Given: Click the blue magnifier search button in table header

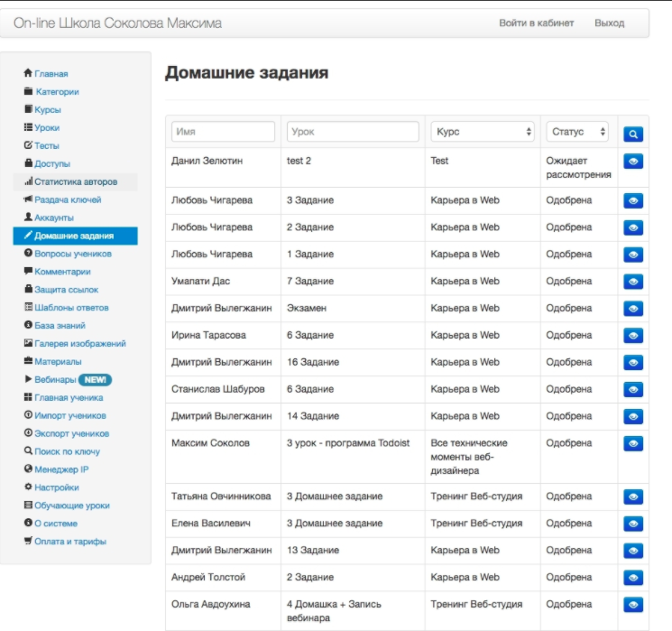Looking at the screenshot, I should click(x=633, y=135).
